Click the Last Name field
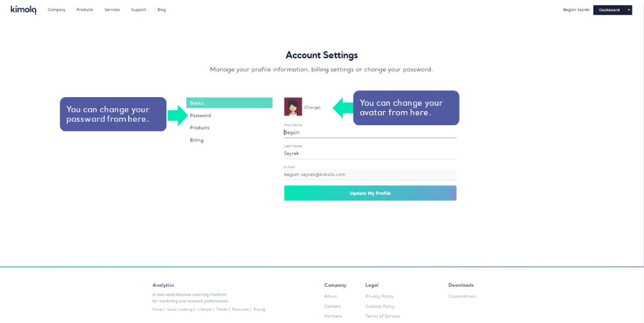This screenshot has width=644, height=323. coord(370,153)
